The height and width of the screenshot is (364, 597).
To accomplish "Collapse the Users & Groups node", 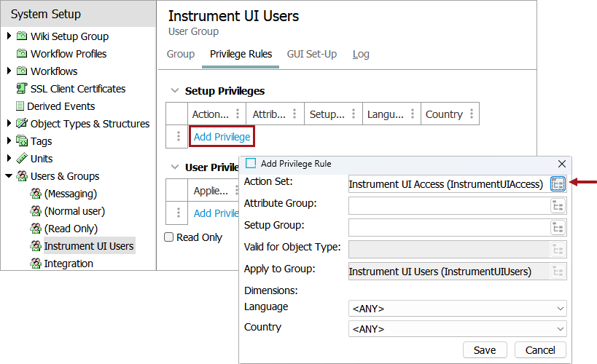I will tap(9, 176).
